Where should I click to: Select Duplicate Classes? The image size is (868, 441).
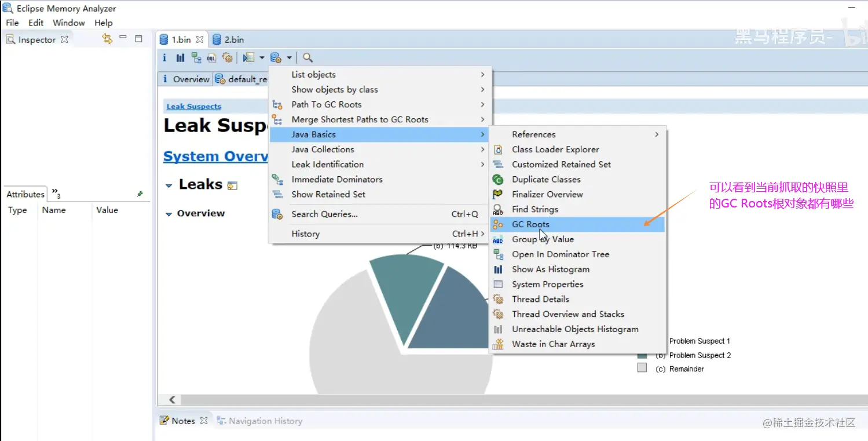578,180
